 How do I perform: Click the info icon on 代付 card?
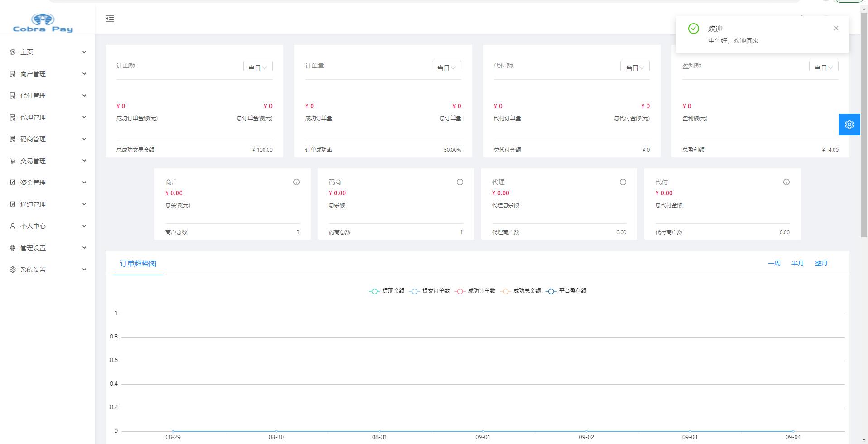786,182
